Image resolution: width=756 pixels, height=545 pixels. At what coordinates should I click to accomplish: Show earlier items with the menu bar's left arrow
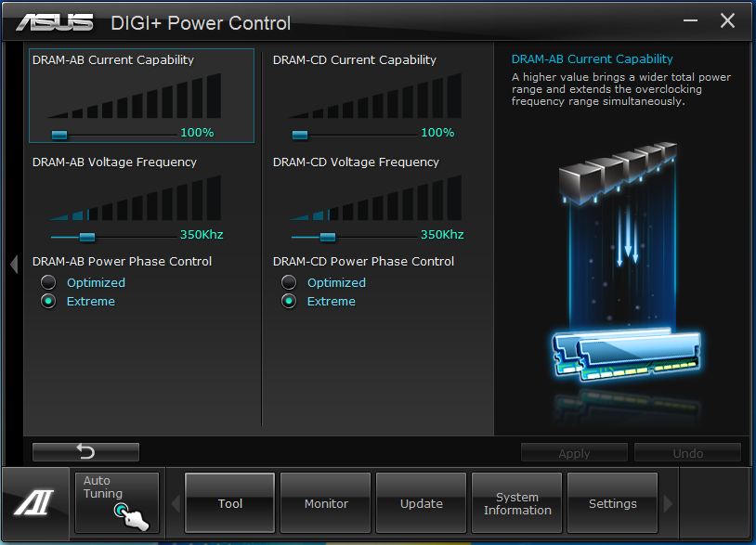point(176,503)
